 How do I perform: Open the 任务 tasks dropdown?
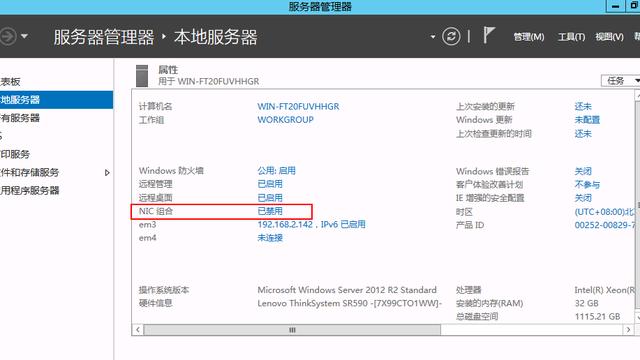pyautogui.click(x=620, y=81)
